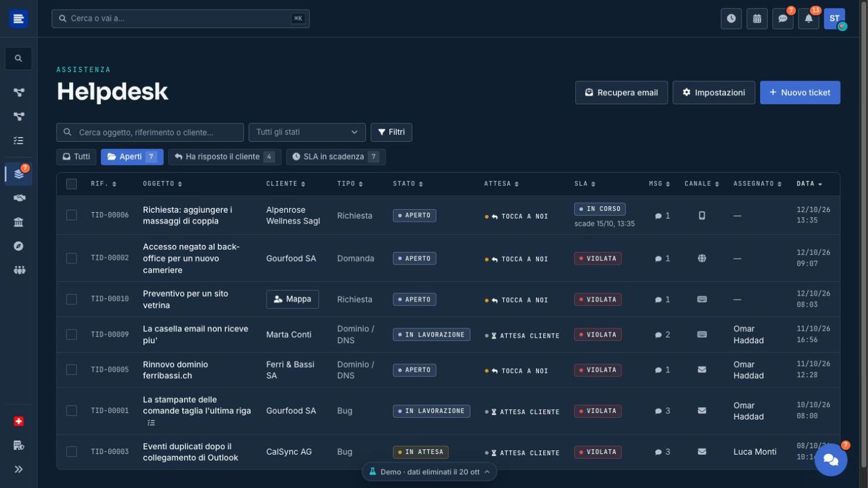Viewport: 868px width, 488px height.
Task: Expand sidebar with double chevron icon
Action: pyautogui.click(x=18, y=469)
